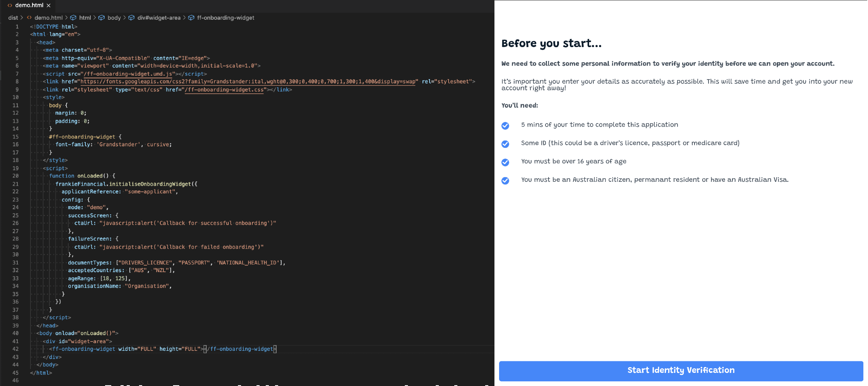Follow the /ff-onboarding-widget.css href link

pyautogui.click(x=225, y=90)
